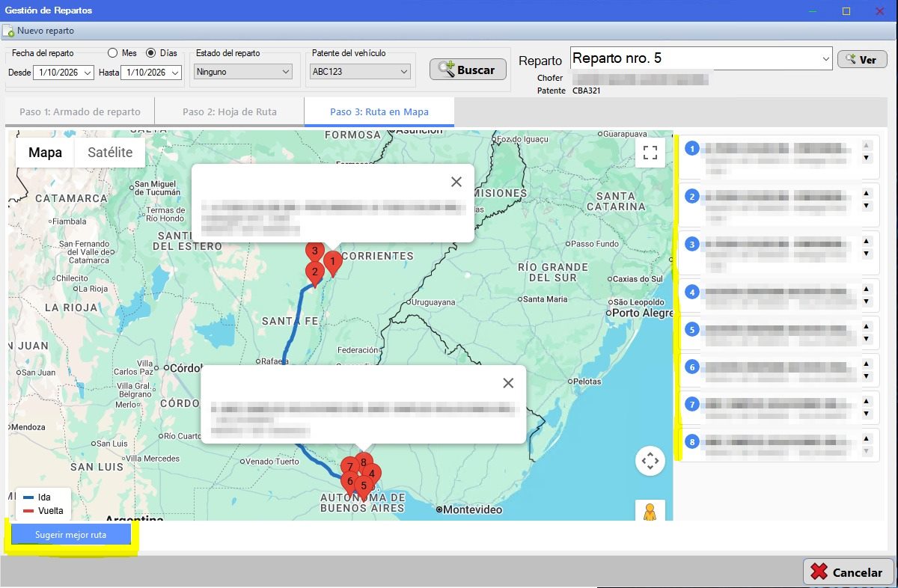This screenshot has width=898, height=588.
Task: Move stop 1 down in the route list
Action: 867,158
